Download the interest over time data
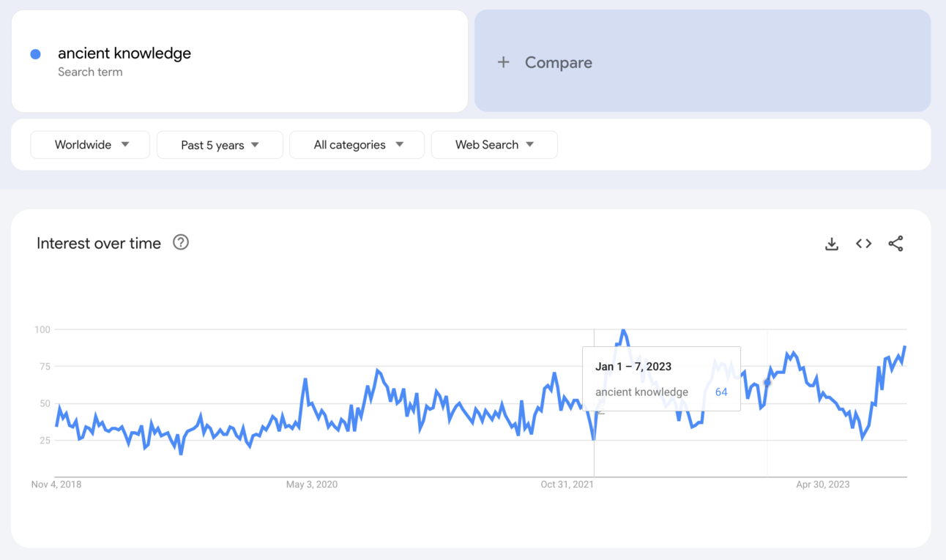The image size is (946, 560). click(832, 244)
